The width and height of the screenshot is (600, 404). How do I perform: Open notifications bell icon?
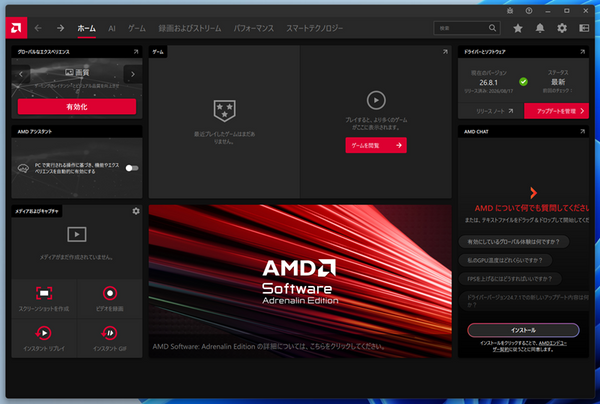(540, 28)
